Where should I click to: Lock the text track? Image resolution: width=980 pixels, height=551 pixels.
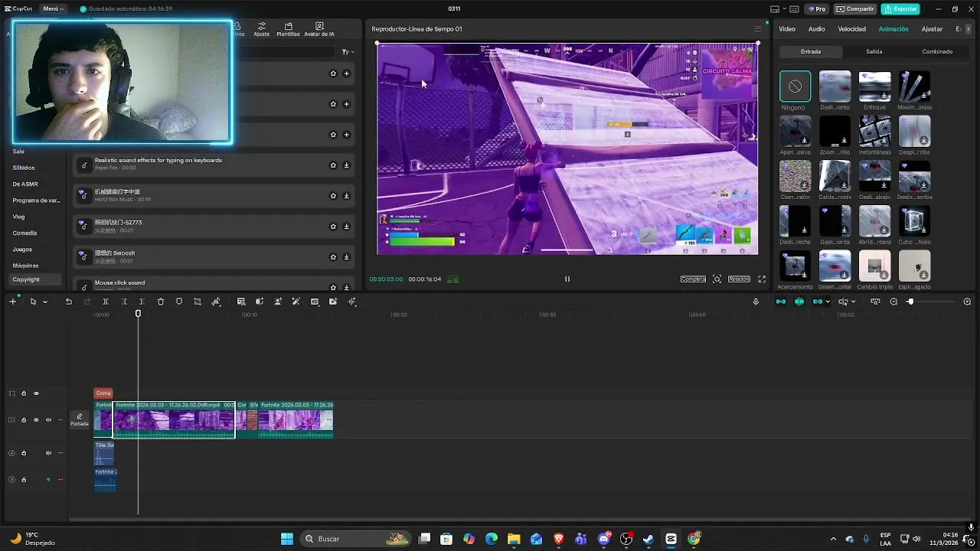pos(24,393)
